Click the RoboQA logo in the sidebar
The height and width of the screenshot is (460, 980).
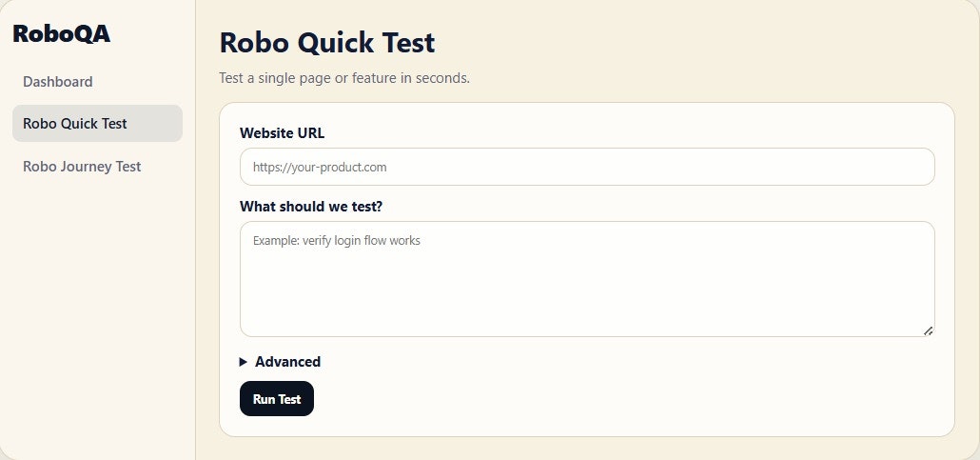click(x=61, y=34)
